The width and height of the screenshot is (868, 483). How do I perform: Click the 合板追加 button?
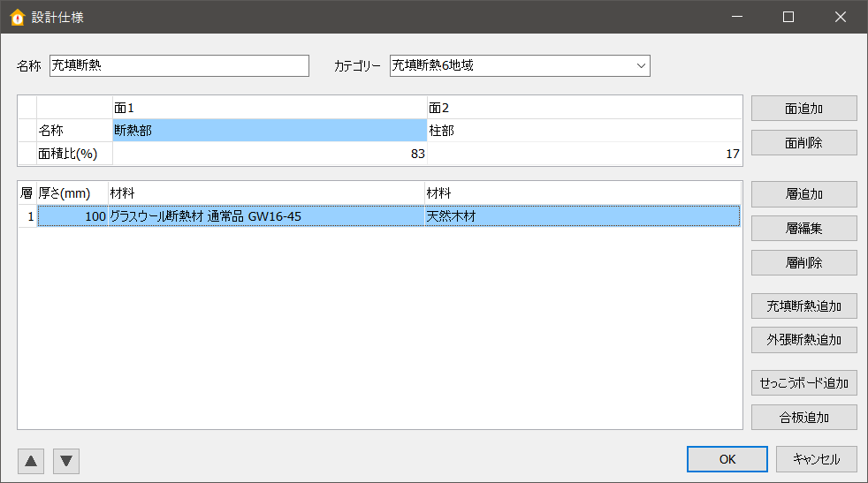pos(803,417)
